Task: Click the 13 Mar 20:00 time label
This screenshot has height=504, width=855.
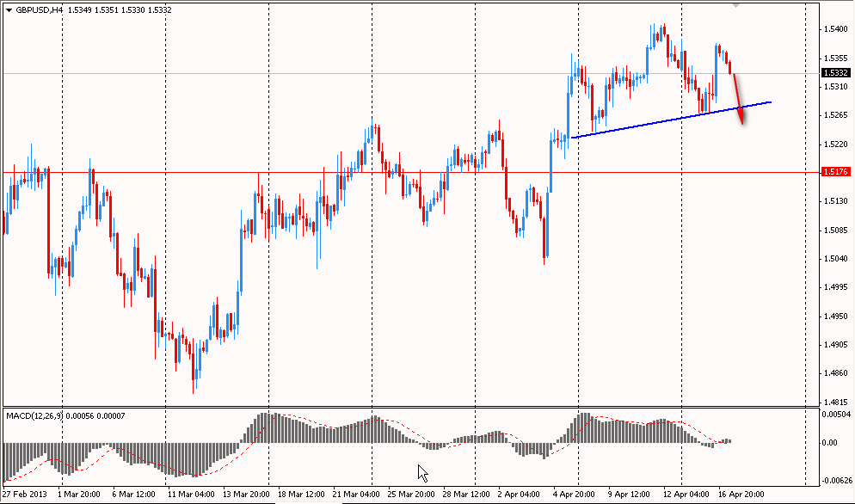Action: [245, 495]
